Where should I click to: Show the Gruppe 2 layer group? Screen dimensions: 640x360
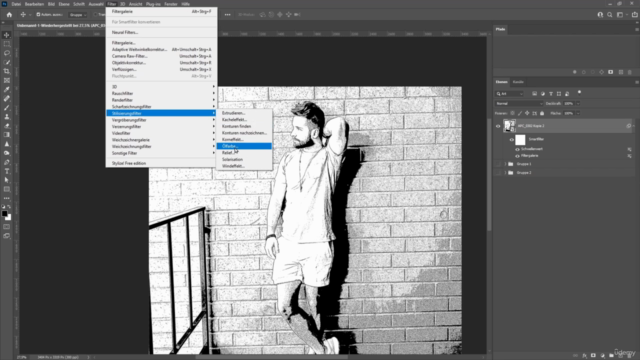(498, 173)
